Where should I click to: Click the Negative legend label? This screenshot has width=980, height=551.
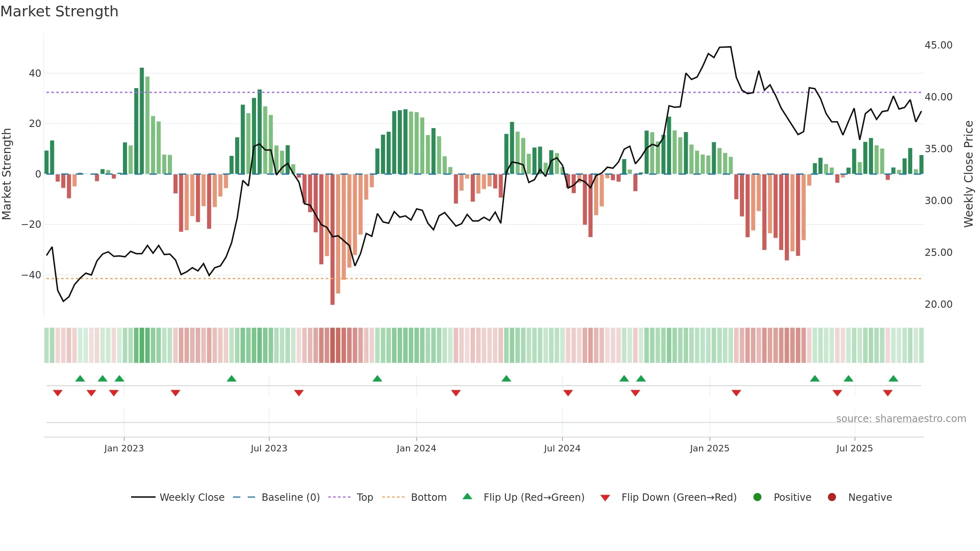(870, 497)
